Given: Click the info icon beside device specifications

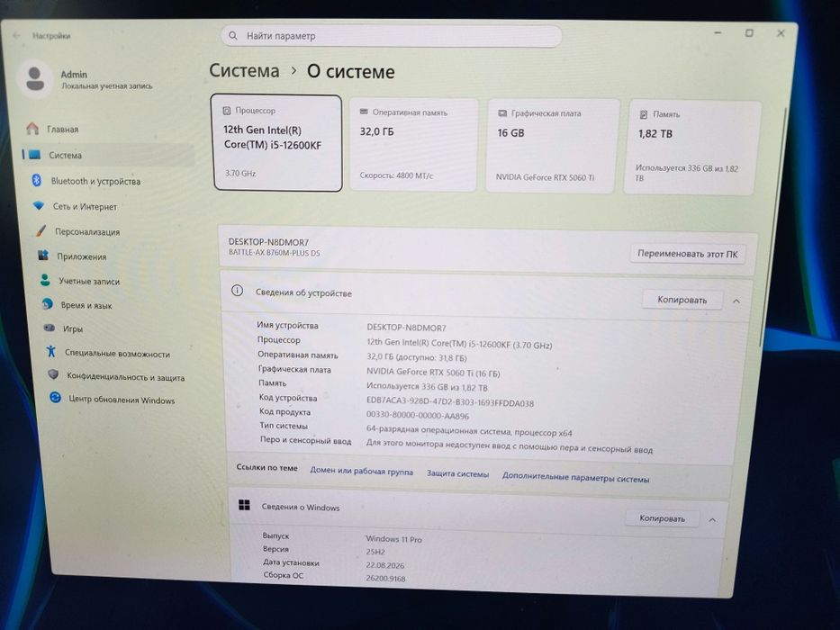Looking at the screenshot, I should click(238, 291).
